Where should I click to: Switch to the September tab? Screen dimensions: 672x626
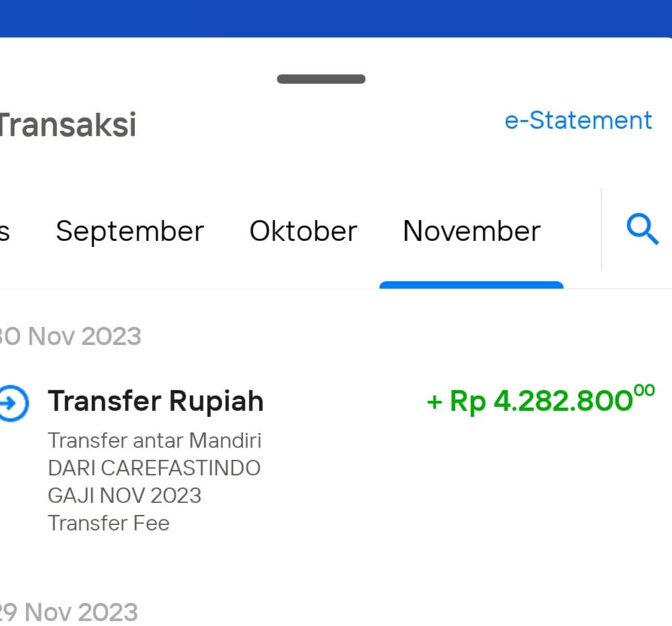point(130,231)
